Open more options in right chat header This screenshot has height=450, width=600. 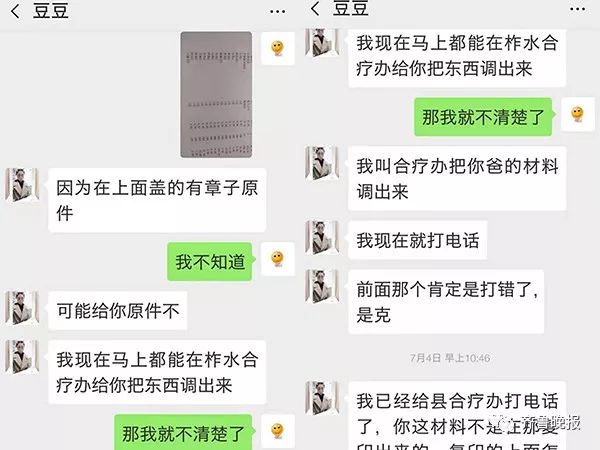[577, 9]
